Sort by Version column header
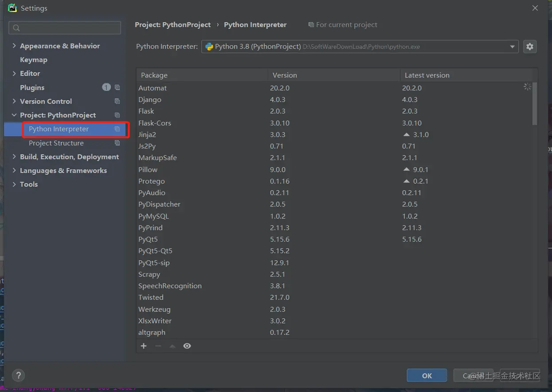Viewport: 552px width, 392px height. pos(334,75)
